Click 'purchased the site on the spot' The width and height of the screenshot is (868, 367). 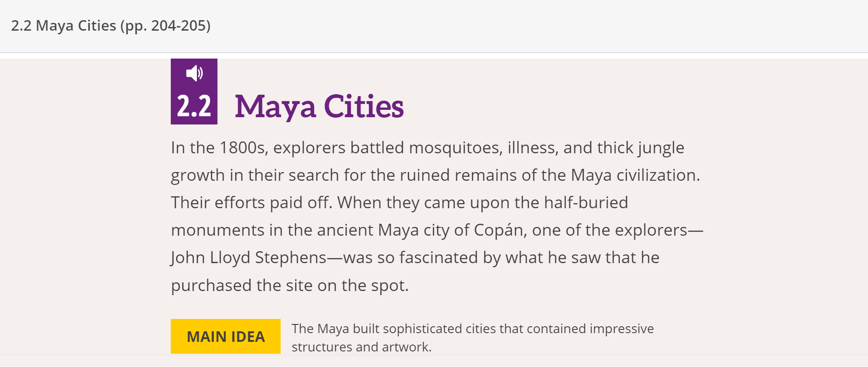pyautogui.click(x=289, y=286)
